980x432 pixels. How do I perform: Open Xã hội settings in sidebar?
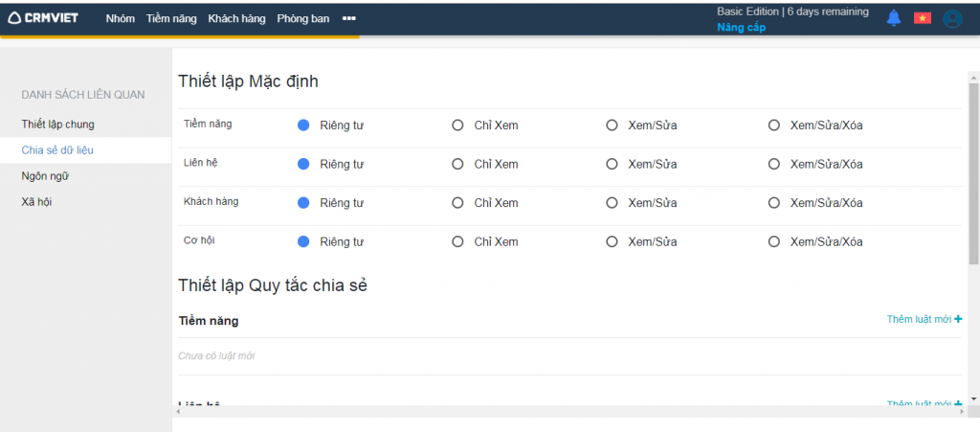coord(37,202)
